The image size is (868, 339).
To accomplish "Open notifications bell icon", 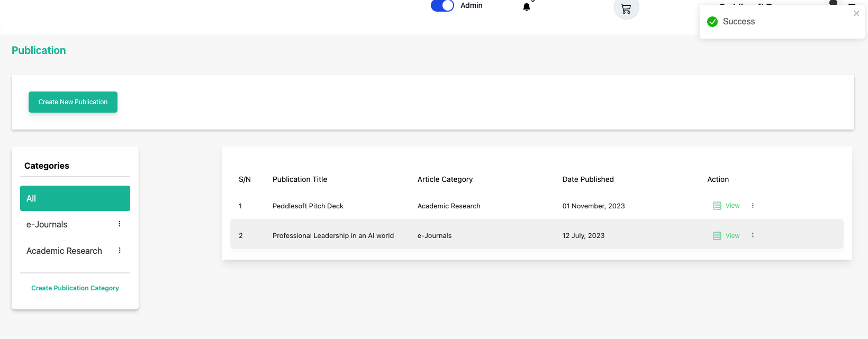I will [526, 7].
